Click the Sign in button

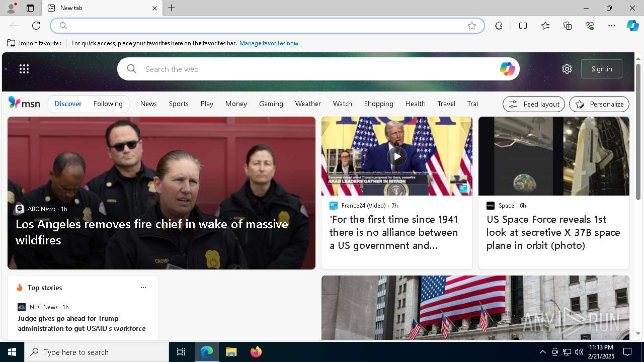(602, 69)
